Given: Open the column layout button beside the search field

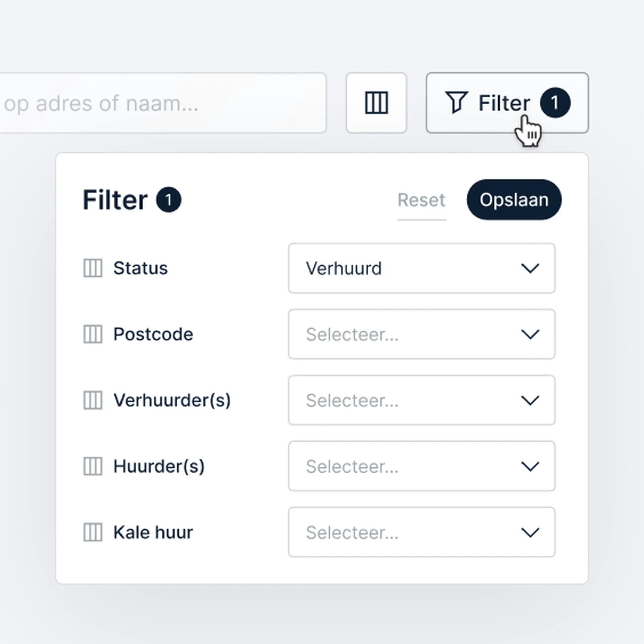Looking at the screenshot, I should click(376, 103).
